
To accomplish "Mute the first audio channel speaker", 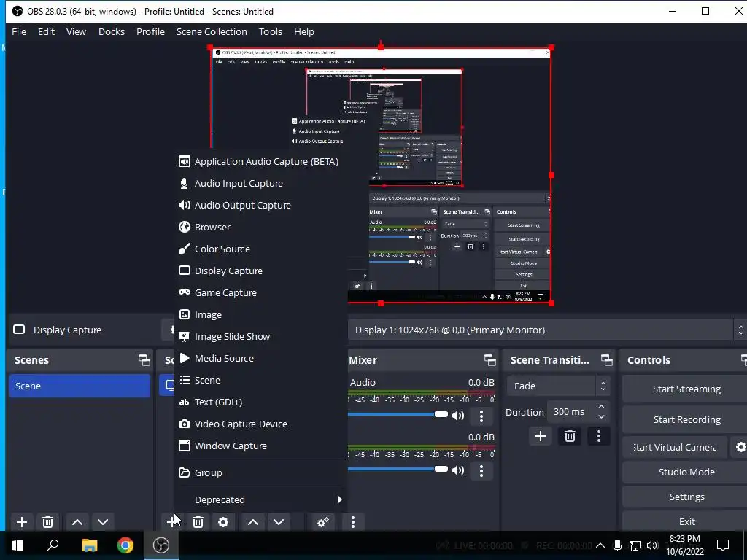I will click(458, 416).
